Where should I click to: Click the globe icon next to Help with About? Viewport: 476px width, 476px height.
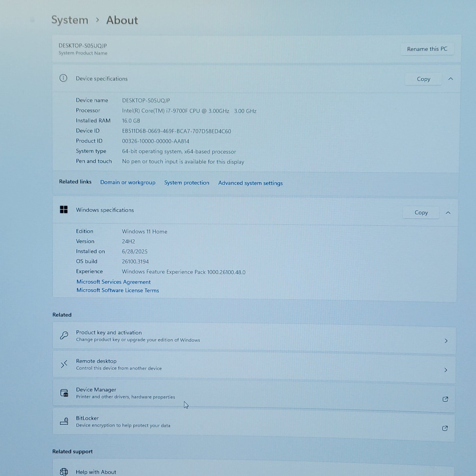(64, 472)
